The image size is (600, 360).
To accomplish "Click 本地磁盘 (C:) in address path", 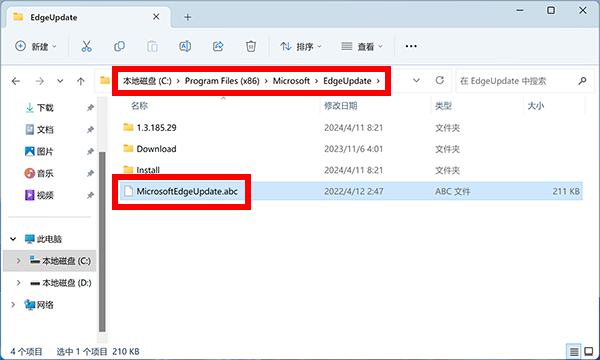I will 147,81.
